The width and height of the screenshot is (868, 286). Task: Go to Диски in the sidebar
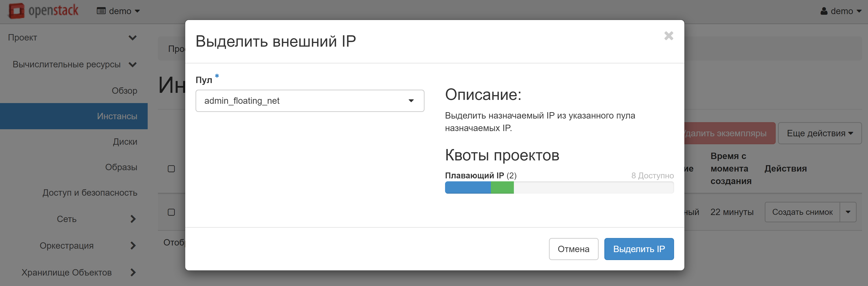pyautogui.click(x=125, y=142)
